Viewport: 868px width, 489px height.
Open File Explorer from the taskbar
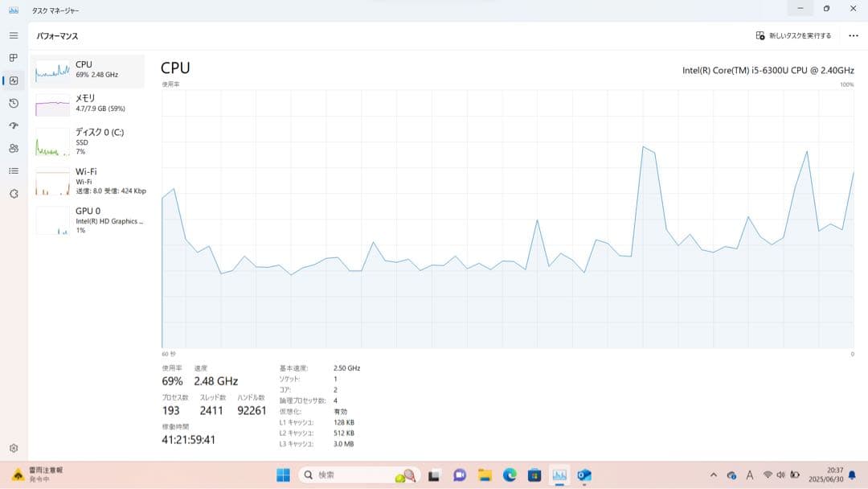click(485, 475)
